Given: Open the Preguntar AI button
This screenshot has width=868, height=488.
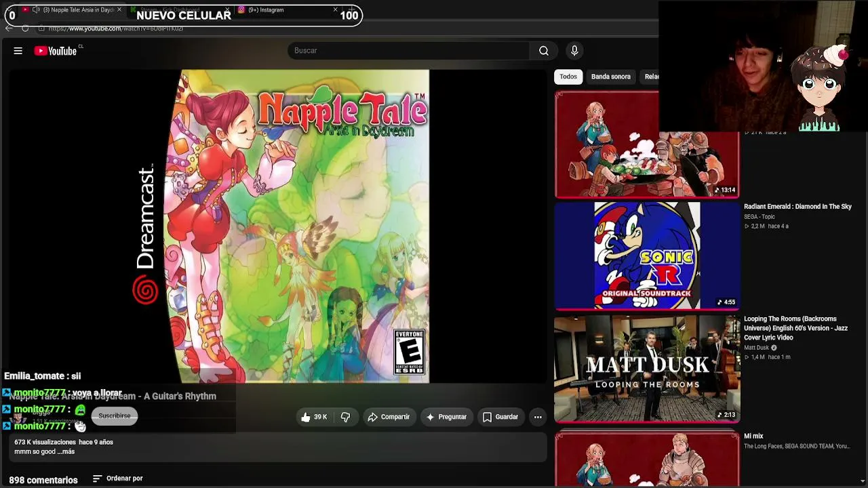Looking at the screenshot, I should [x=446, y=417].
